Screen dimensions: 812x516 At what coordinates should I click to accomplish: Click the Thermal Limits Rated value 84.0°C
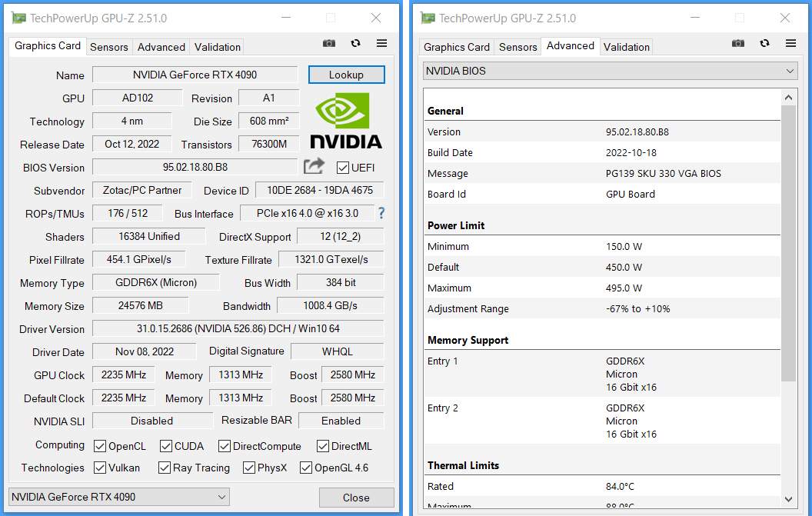pyautogui.click(x=620, y=487)
